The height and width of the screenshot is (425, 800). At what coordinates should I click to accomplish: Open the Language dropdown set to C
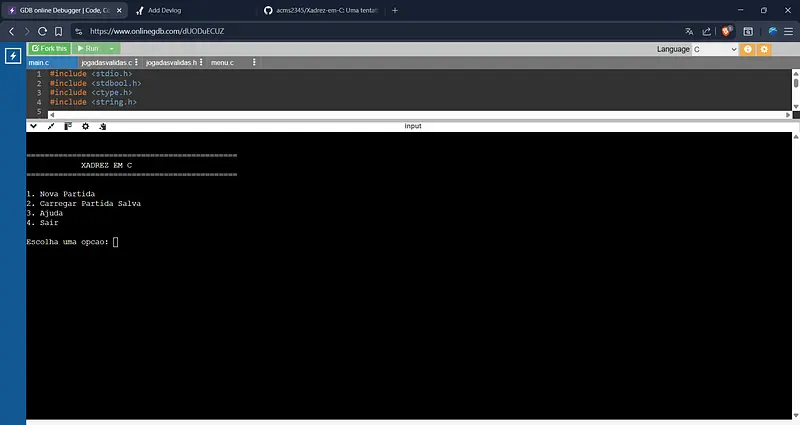click(715, 49)
